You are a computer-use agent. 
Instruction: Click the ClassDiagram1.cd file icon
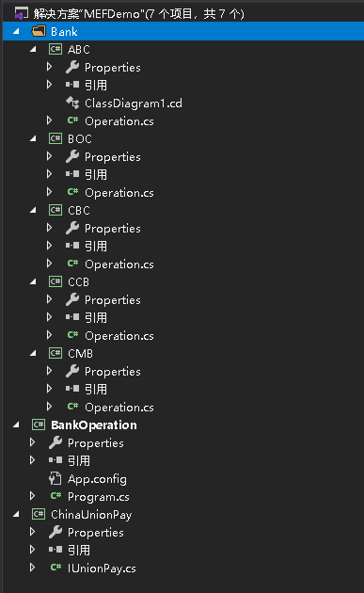pos(72,103)
